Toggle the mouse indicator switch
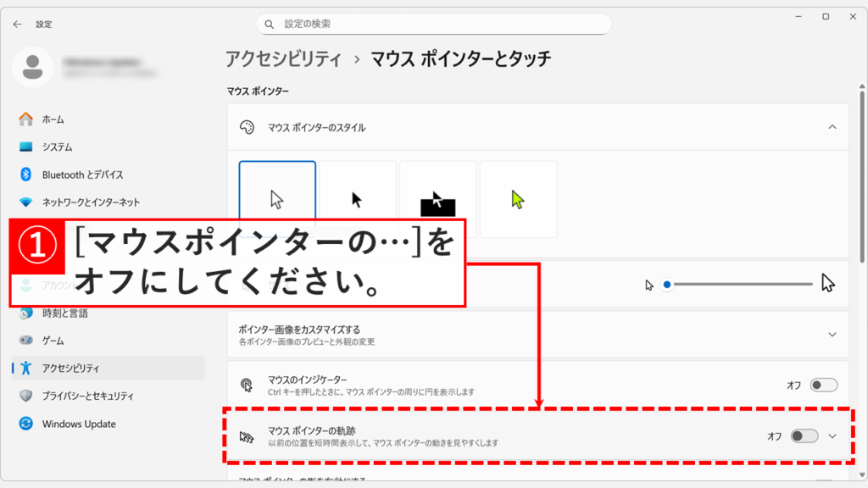This screenshot has height=488, width=868. 823,385
